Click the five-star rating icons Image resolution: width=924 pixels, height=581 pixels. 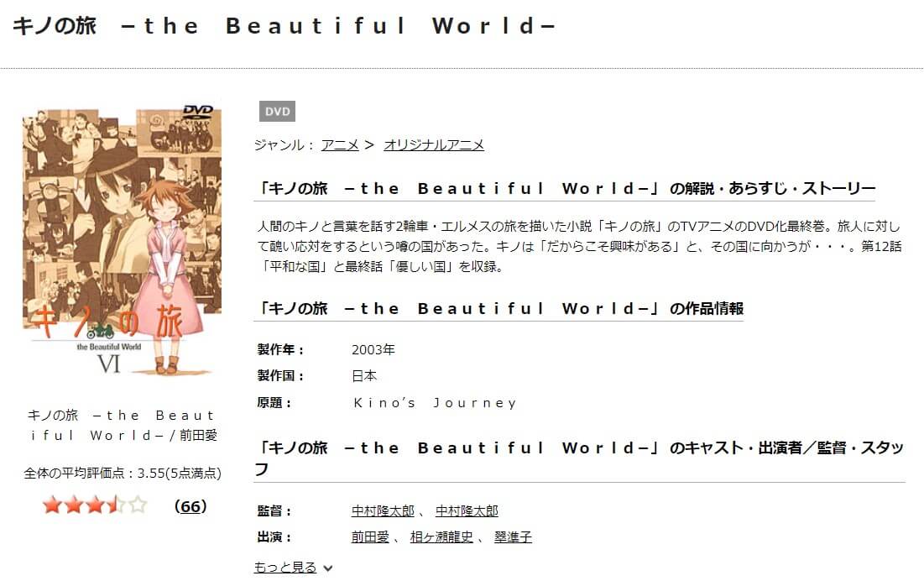[94, 505]
